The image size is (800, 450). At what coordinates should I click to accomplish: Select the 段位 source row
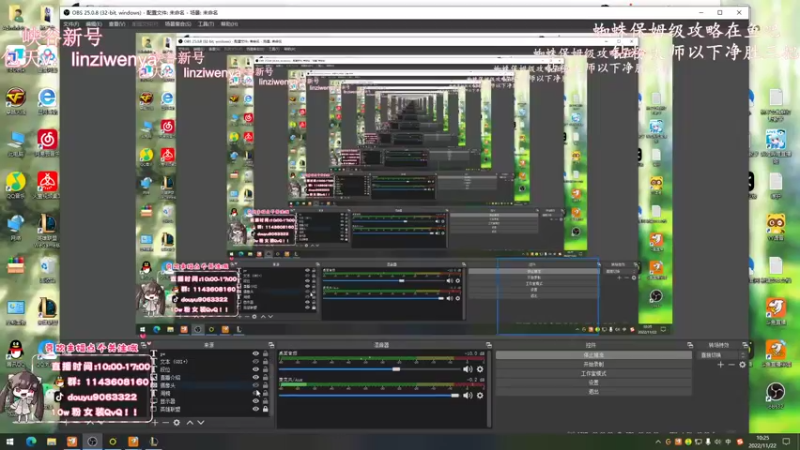210,369
